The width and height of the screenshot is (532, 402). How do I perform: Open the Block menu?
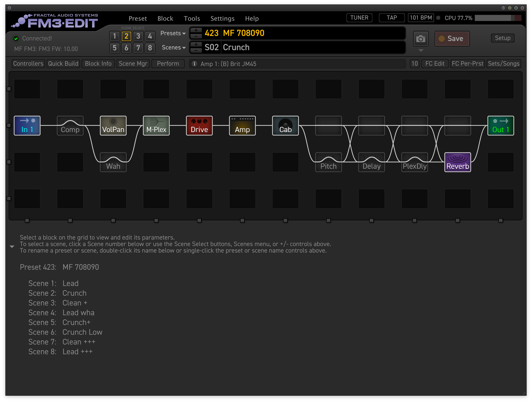coord(165,19)
